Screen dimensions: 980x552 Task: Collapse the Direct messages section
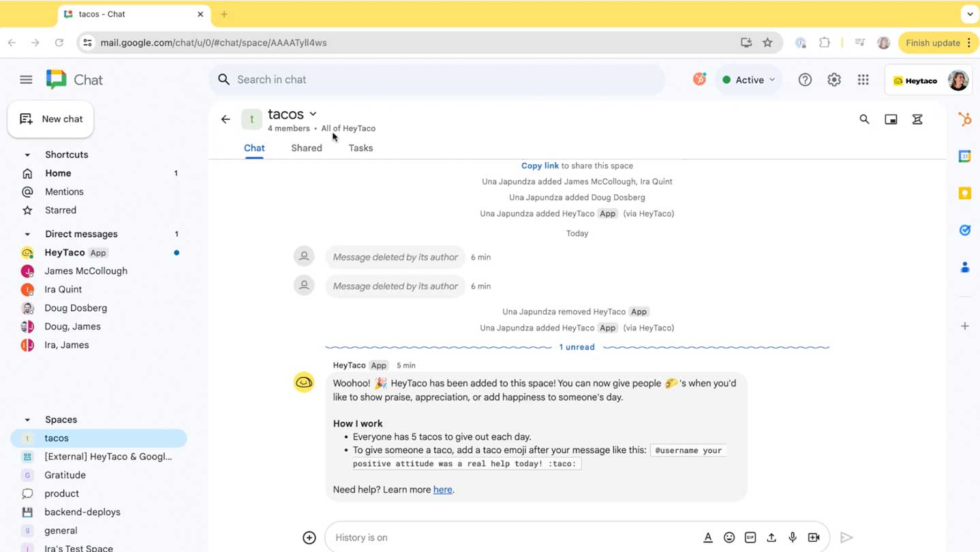click(27, 234)
